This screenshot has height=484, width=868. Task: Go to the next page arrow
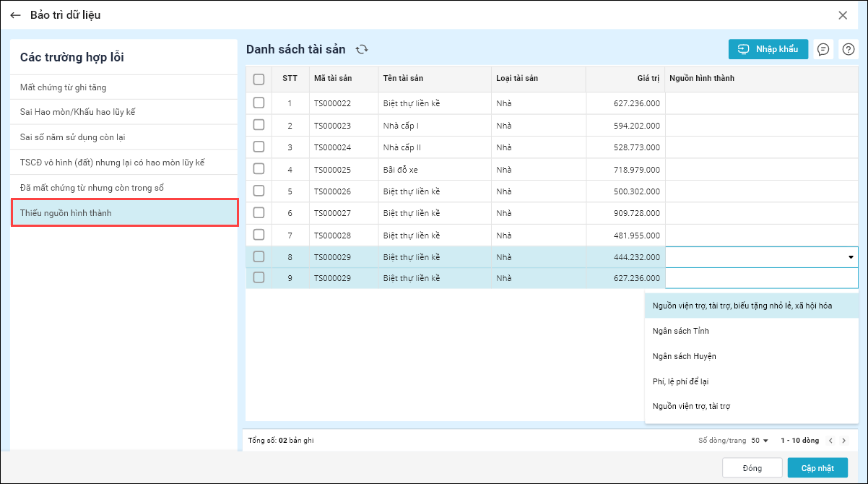[843, 441]
